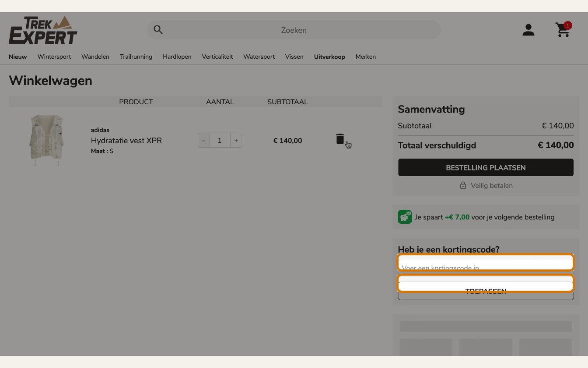Open the Merken brands menu
Image resolution: width=588 pixels, height=368 pixels.
[x=366, y=57]
